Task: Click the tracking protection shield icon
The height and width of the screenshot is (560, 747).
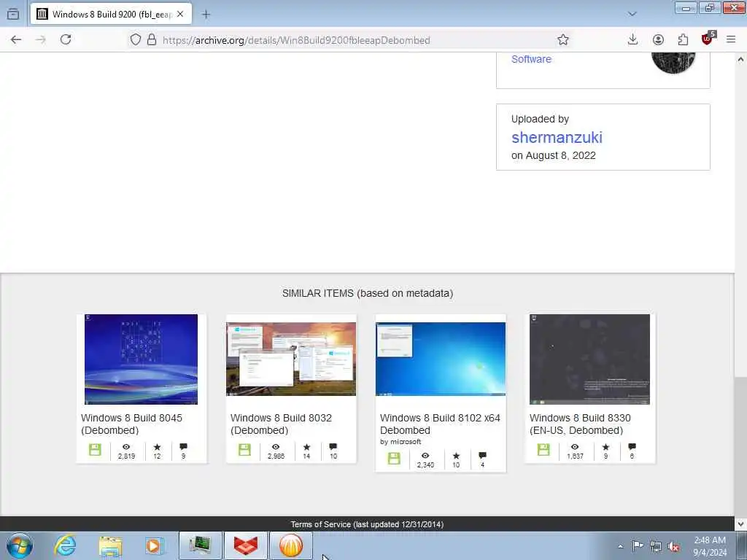Action: point(135,40)
